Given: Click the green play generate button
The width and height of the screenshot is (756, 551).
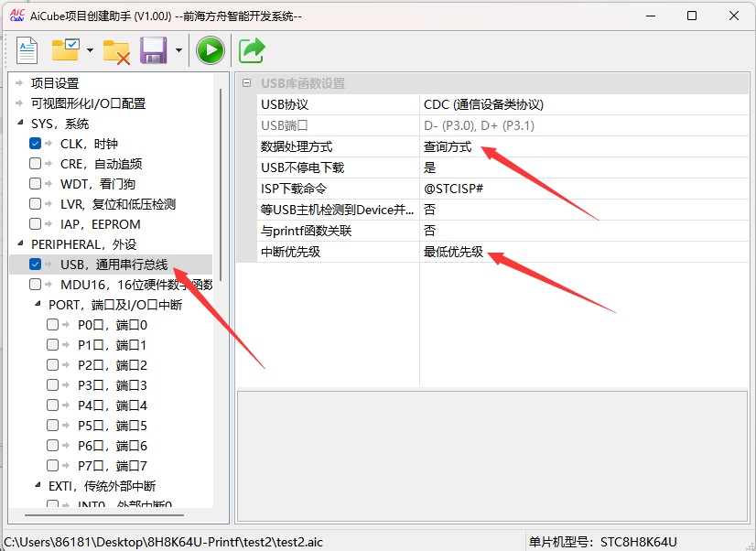Looking at the screenshot, I should click(x=211, y=50).
